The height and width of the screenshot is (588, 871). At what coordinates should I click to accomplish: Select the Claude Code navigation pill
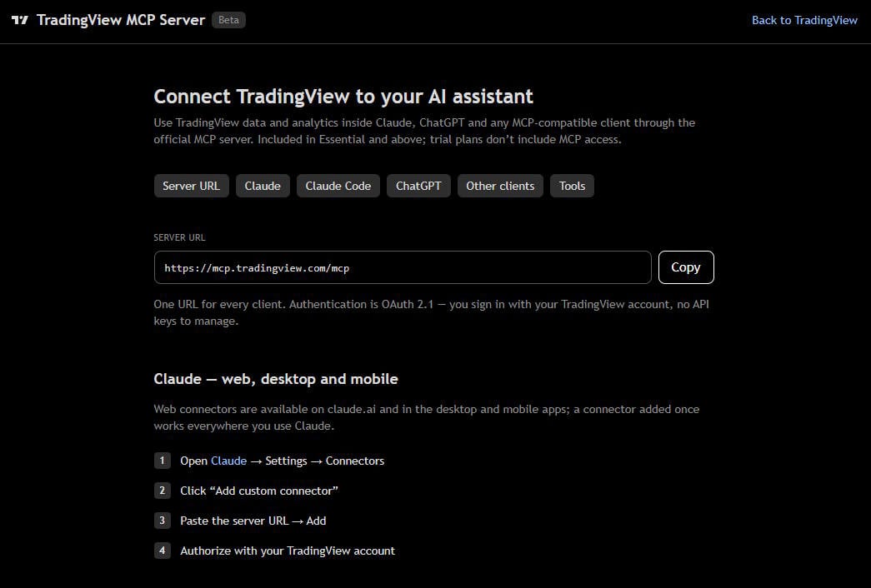tap(338, 186)
